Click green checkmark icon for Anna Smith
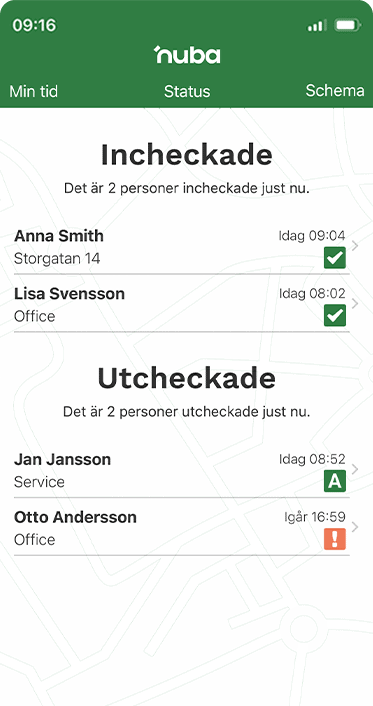The image size is (373, 706). pyautogui.click(x=335, y=258)
